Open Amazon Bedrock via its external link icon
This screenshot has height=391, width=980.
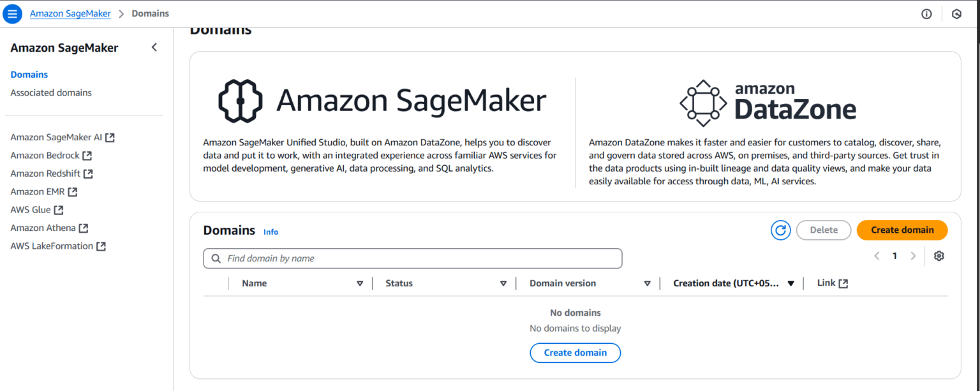point(87,155)
